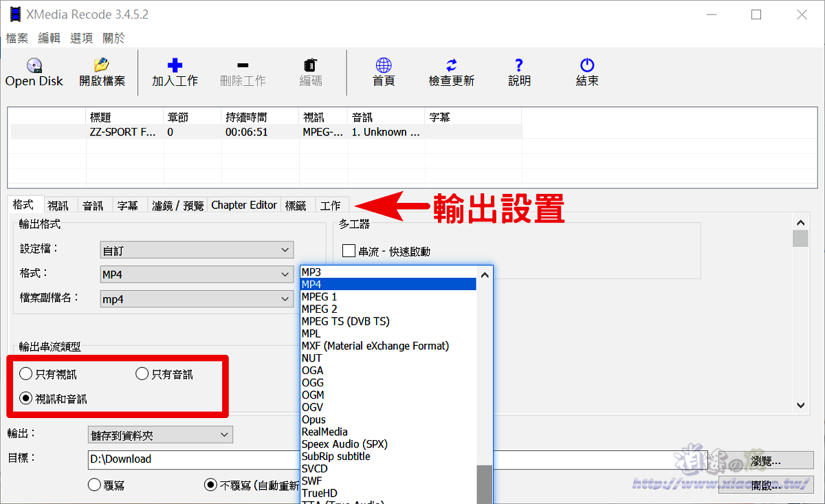
Task: Choose NUT in format list
Action: pos(388,358)
